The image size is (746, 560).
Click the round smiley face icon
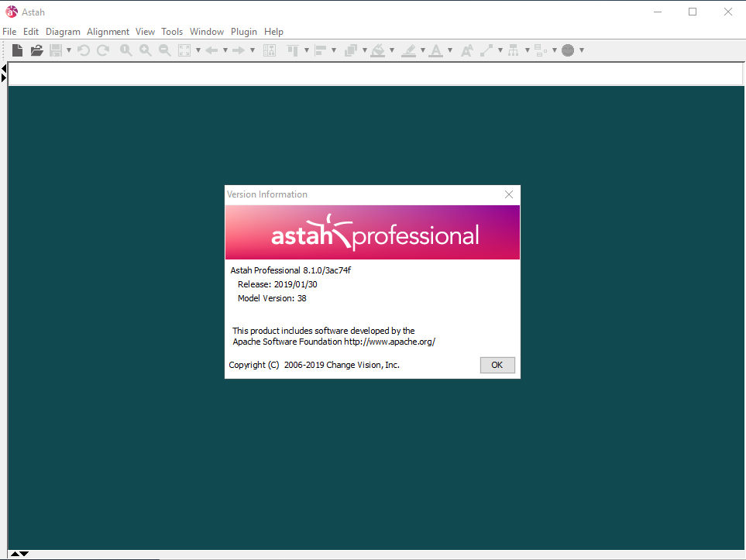[x=568, y=50]
